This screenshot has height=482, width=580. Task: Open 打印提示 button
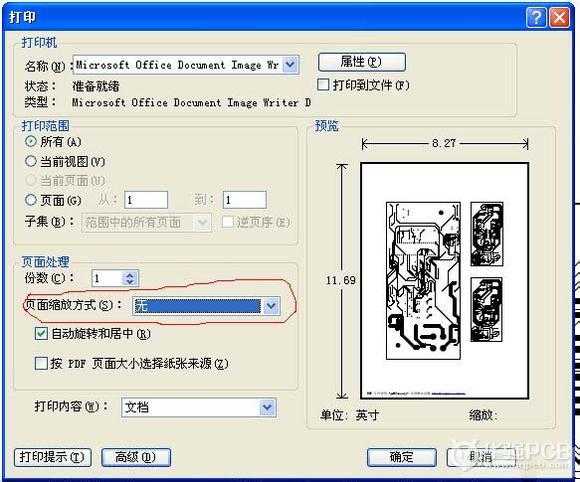(53, 457)
